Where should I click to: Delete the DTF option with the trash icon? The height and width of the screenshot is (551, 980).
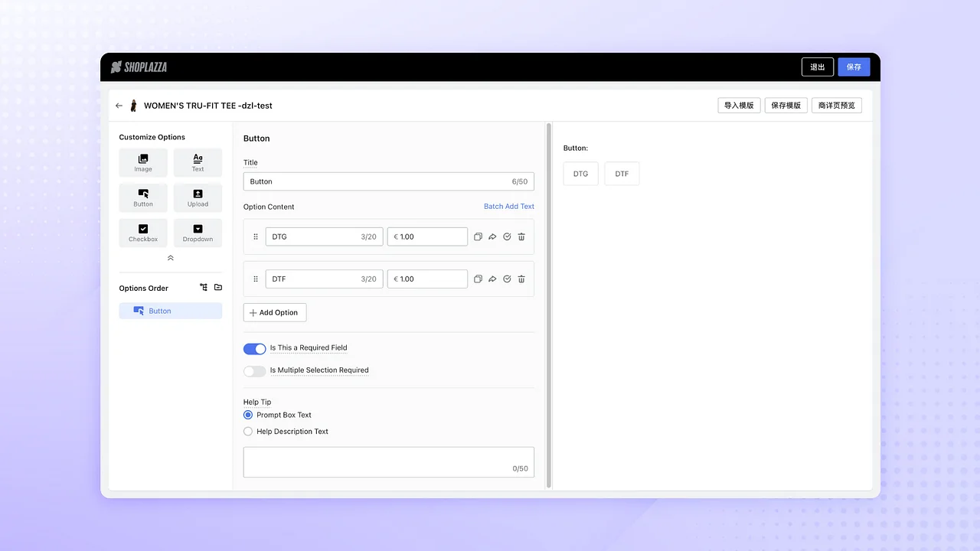[521, 279]
